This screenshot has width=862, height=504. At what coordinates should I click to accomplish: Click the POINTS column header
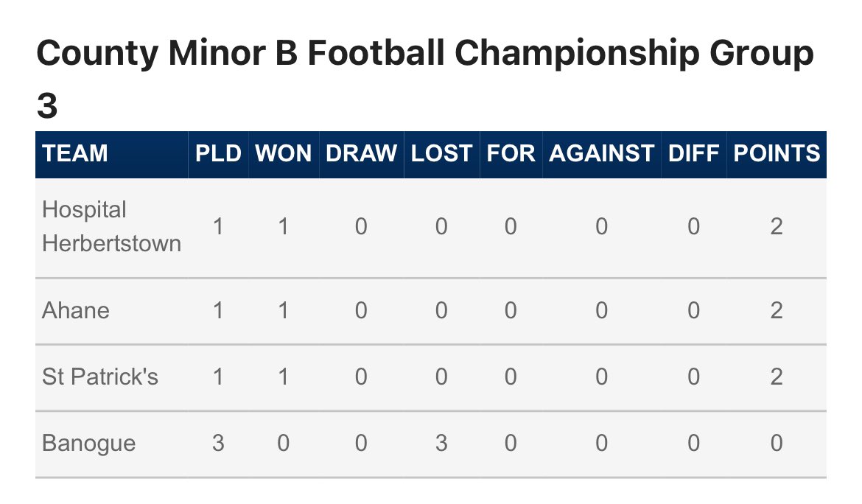(x=777, y=153)
